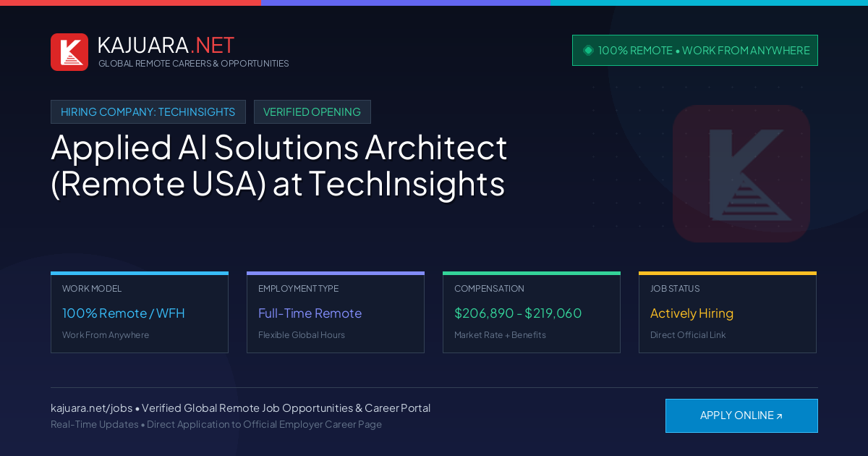Open the Employment Type card
868x456 pixels.
pyautogui.click(x=336, y=312)
